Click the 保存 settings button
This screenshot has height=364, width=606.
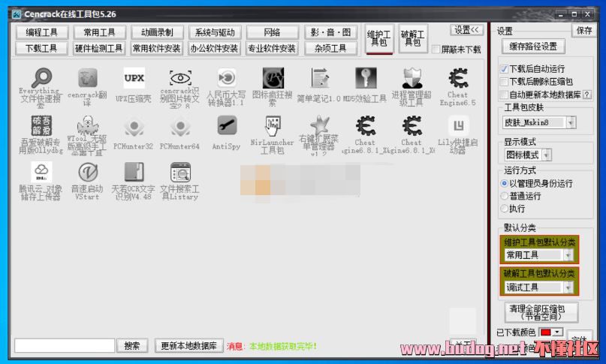point(583,31)
